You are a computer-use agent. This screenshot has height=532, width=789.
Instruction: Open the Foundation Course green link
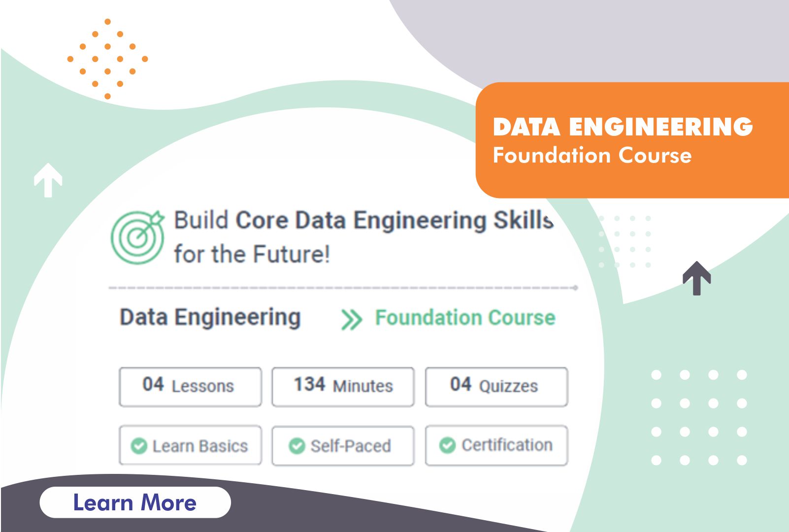pyautogui.click(x=465, y=318)
